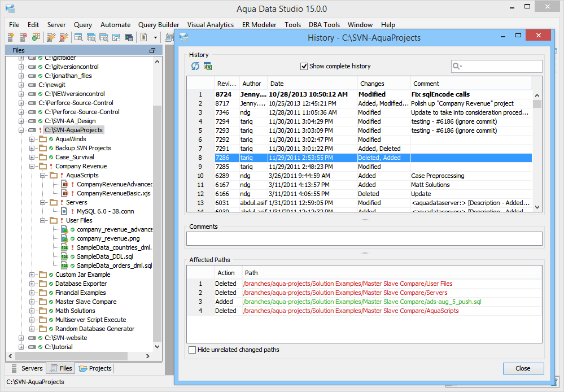Click the Unregister Server toolbar icon
Screen dimensions: 564x392
click(23, 37)
